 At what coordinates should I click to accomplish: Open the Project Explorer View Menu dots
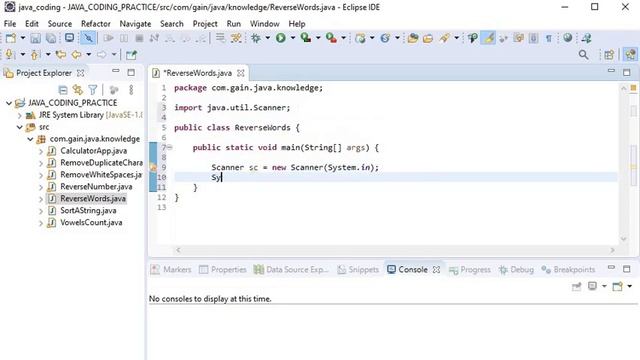(131, 90)
